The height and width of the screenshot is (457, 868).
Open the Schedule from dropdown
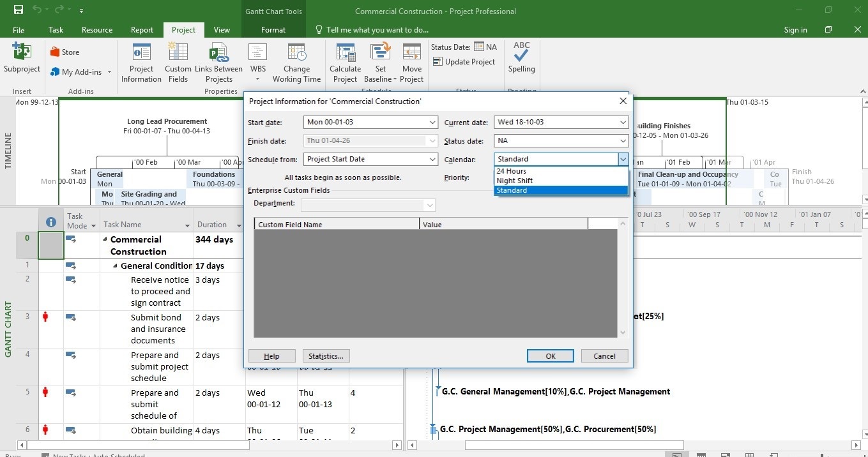(432, 159)
